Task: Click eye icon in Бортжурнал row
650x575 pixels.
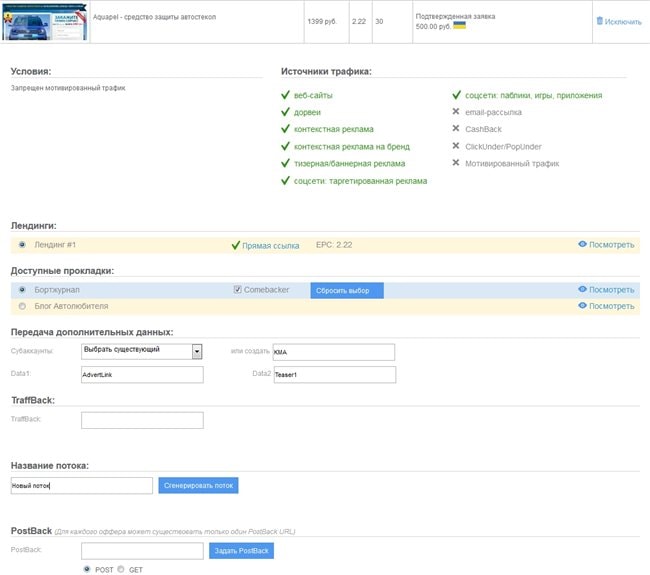Action: pyautogui.click(x=582, y=290)
